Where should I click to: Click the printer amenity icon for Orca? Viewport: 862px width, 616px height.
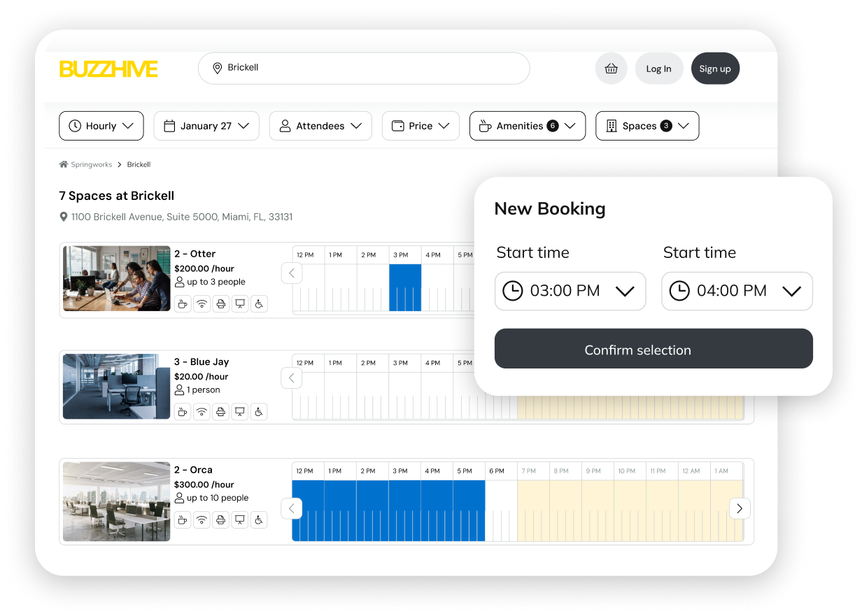point(220,520)
